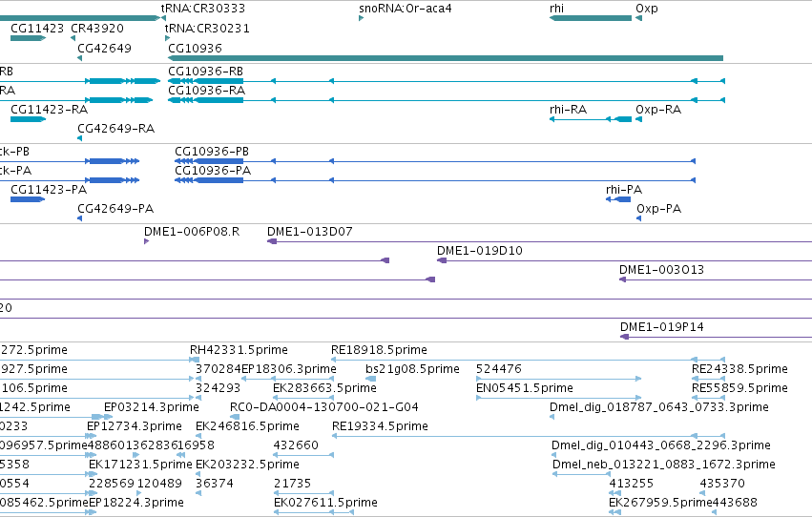Select the EP18224.3prime EST label
This screenshot has width=812, height=517.
(136, 503)
